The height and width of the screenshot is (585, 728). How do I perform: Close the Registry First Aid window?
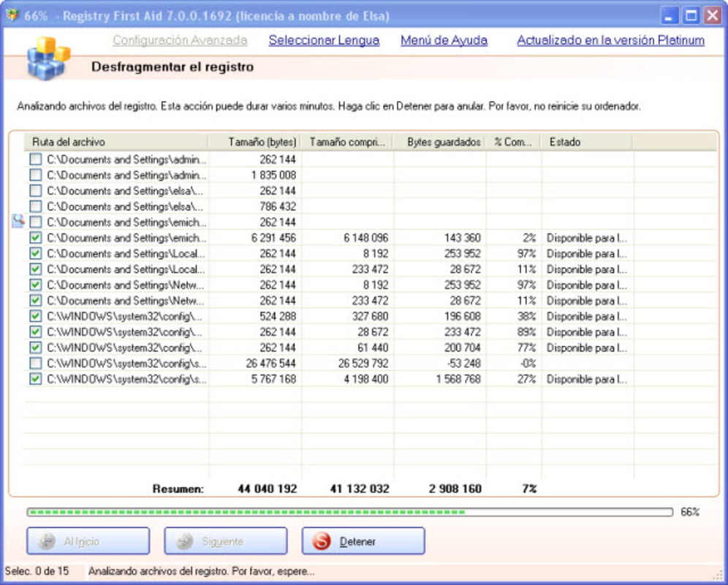click(x=712, y=16)
